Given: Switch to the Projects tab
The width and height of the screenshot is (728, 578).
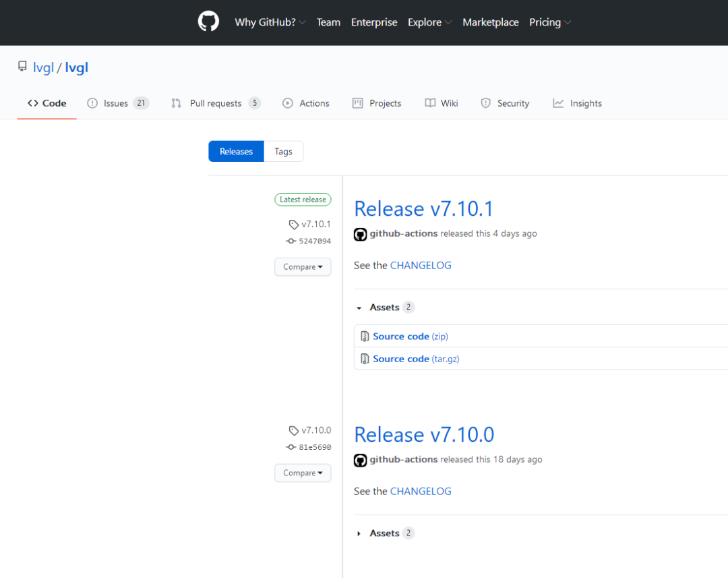Looking at the screenshot, I should 377,103.
